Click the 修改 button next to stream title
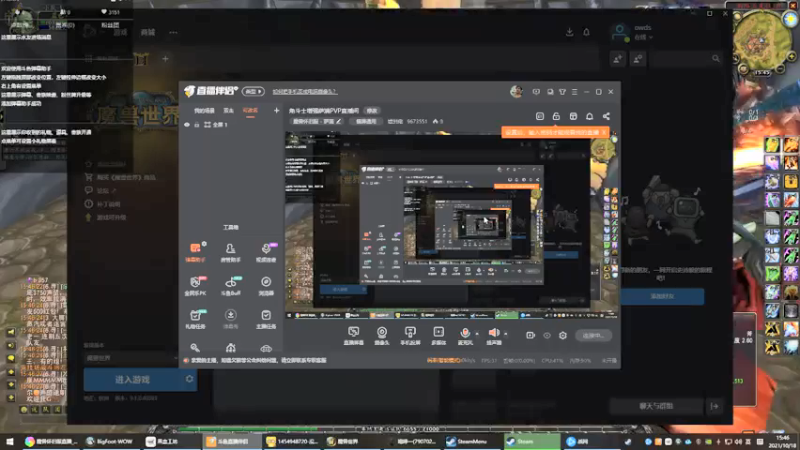The width and height of the screenshot is (800, 450). click(371, 111)
